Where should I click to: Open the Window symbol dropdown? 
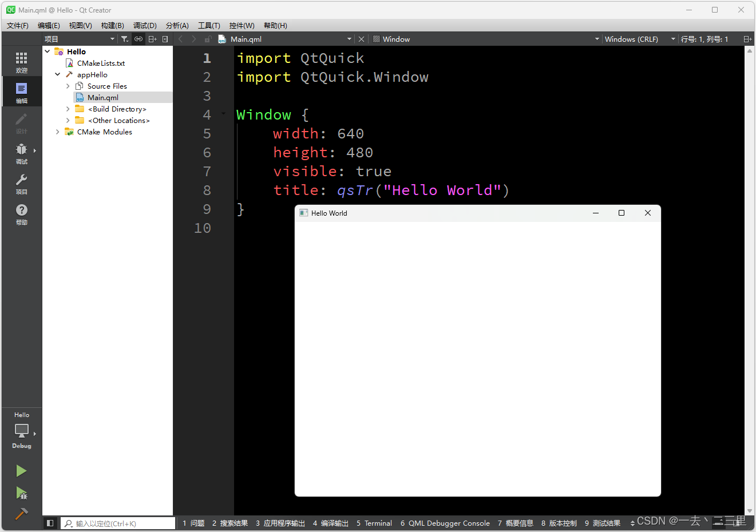597,39
